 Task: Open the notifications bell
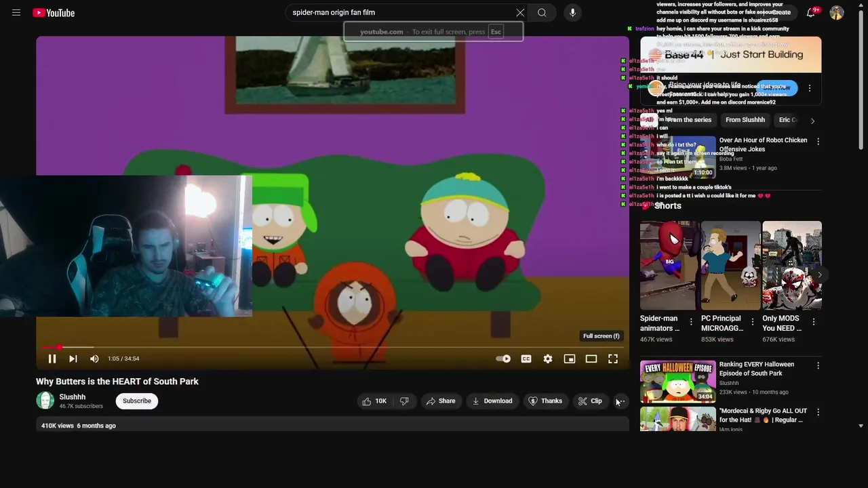point(810,13)
